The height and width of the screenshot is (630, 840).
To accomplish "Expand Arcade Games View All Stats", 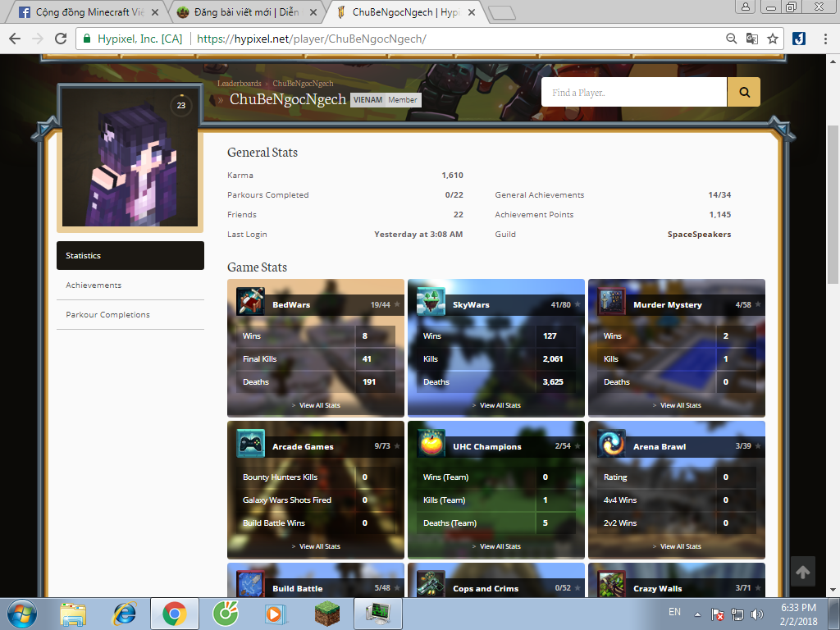I will tap(316, 546).
